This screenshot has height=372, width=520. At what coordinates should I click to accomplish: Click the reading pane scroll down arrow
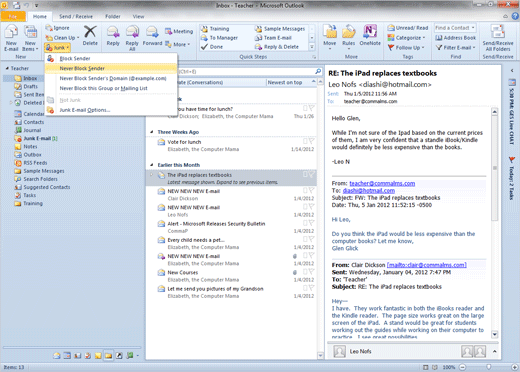point(495,334)
